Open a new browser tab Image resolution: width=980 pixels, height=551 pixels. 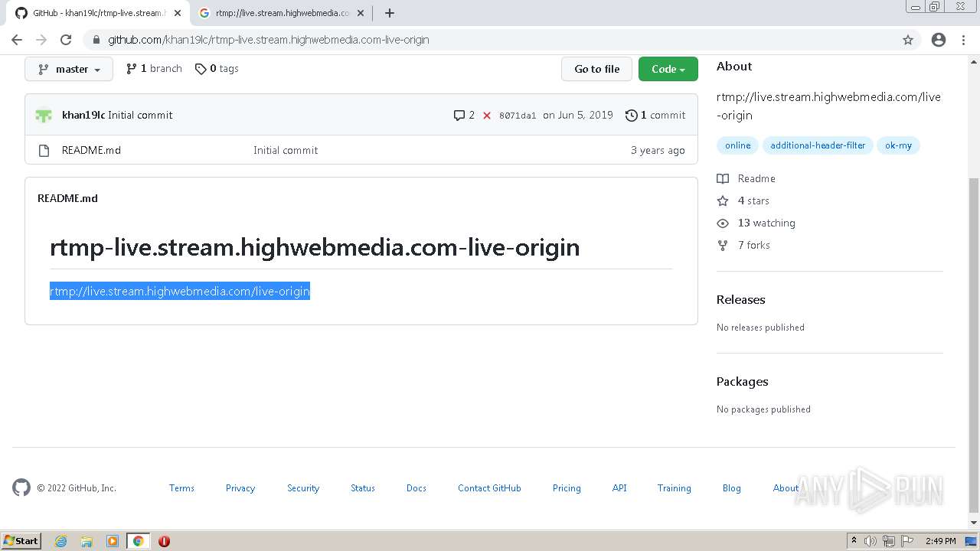(x=390, y=13)
